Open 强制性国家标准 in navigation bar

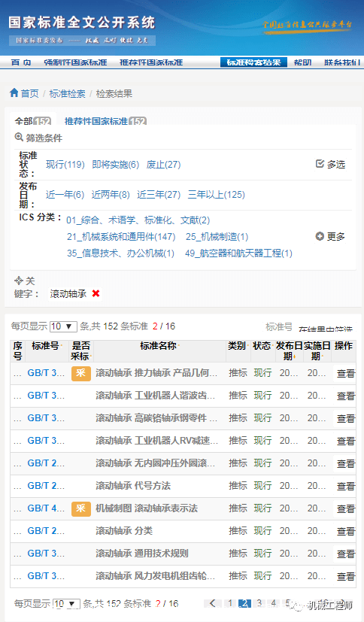tap(75, 62)
